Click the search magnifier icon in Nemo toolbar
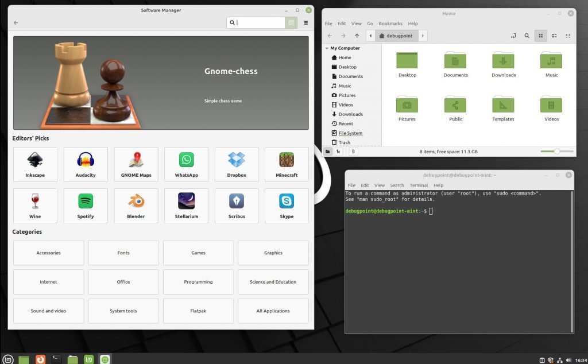 (527, 36)
